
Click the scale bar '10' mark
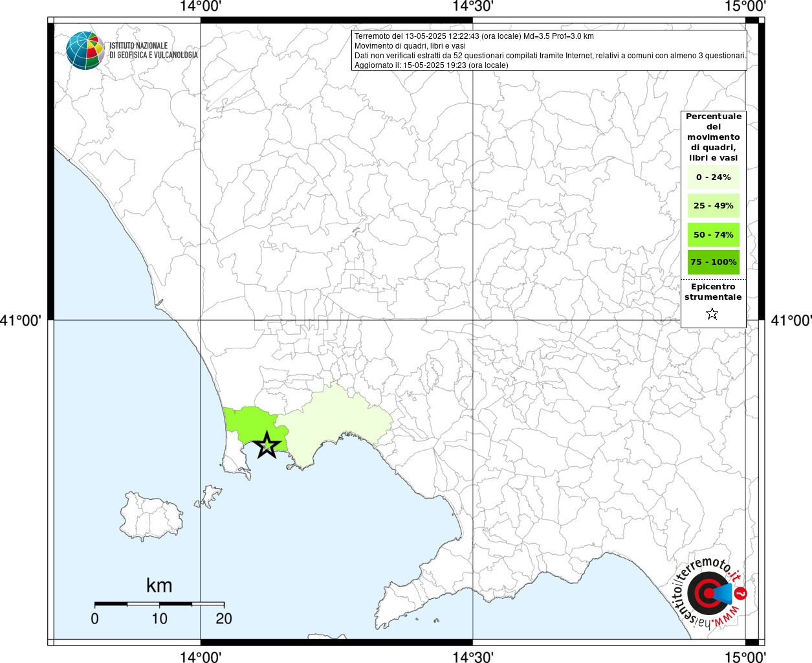[159, 618]
